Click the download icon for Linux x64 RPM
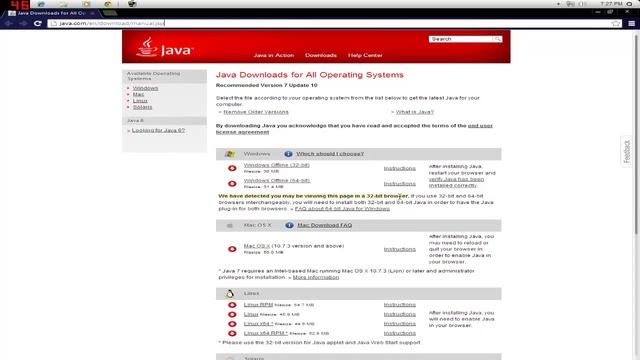The image size is (640, 360). coord(232,333)
